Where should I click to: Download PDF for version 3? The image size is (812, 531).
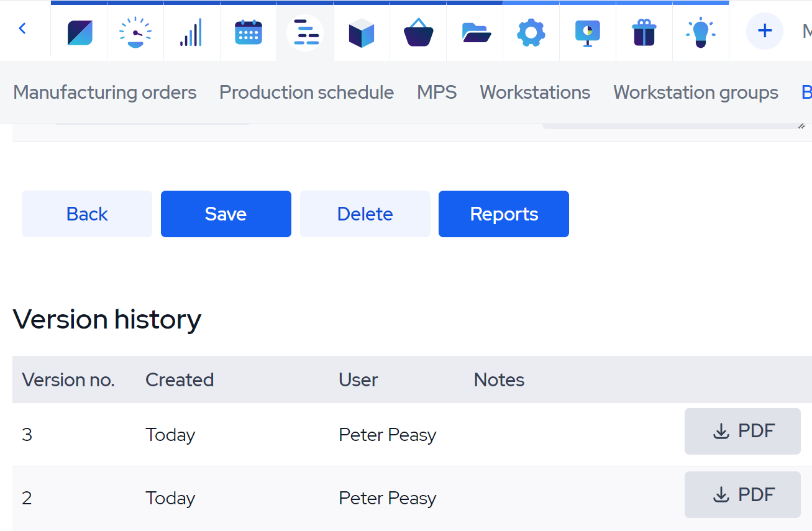[x=742, y=432]
